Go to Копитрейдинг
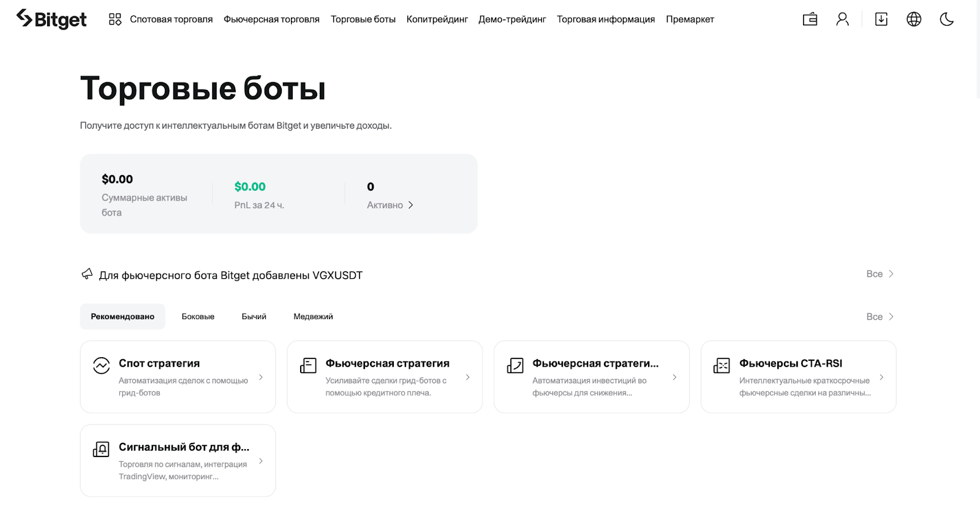This screenshot has width=980, height=506. (437, 20)
